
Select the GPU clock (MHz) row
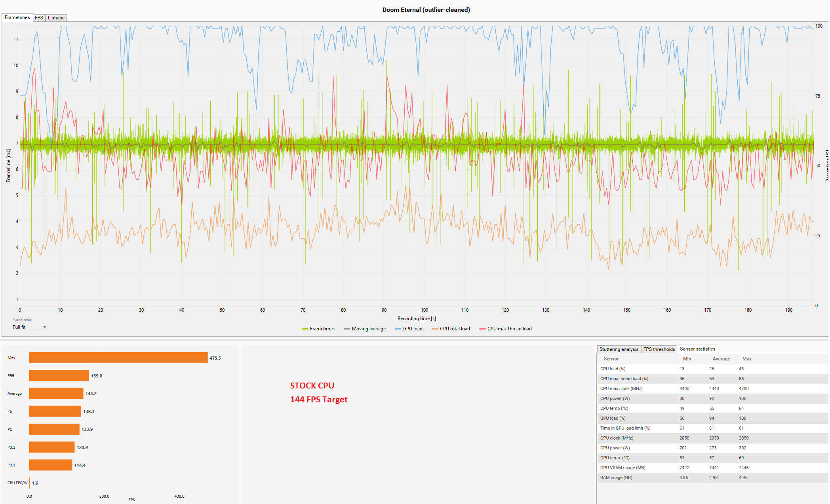coord(712,438)
